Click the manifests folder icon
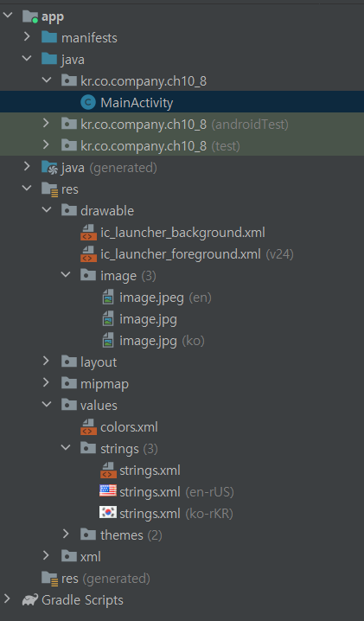 click(49, 37)
